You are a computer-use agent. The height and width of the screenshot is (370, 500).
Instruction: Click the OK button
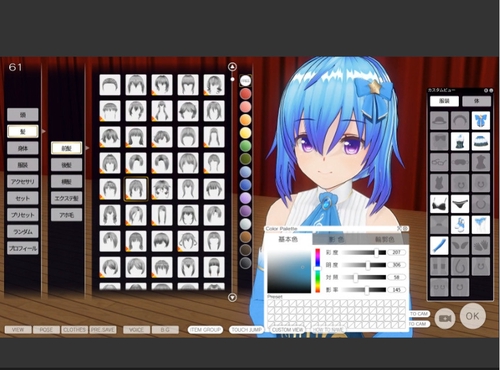point(472,316)
